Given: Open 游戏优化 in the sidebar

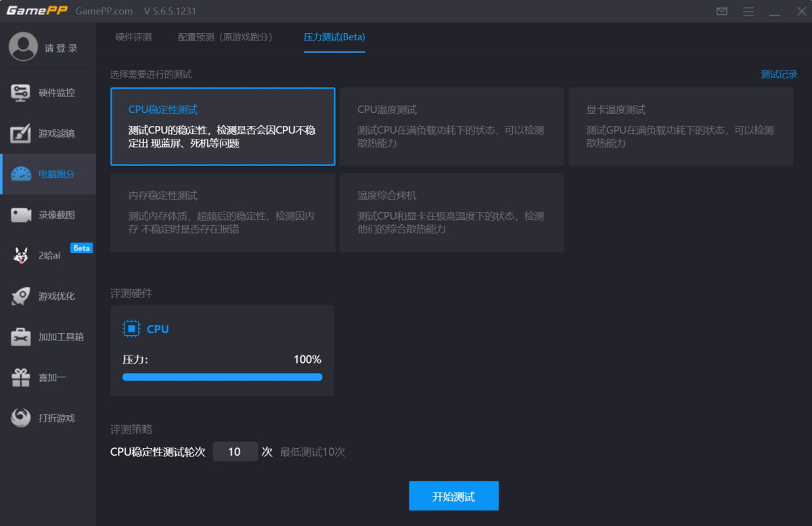Looking at the screenshot, I should click(x=47, y=296).
